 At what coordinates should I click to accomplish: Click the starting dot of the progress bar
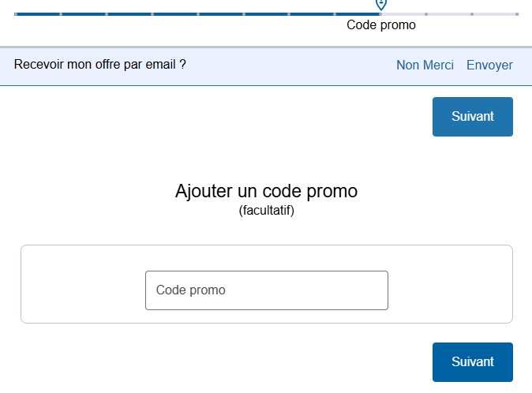(16, 13)
